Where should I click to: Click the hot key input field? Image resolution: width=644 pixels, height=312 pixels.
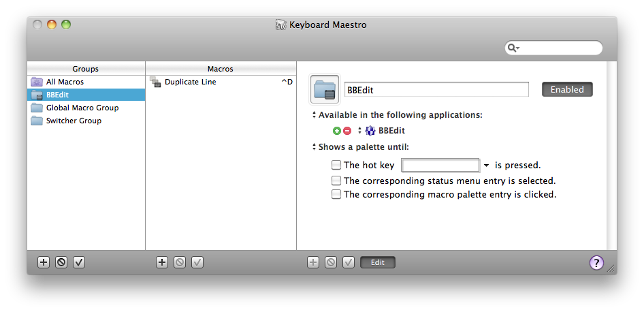[x=440, y=166]
